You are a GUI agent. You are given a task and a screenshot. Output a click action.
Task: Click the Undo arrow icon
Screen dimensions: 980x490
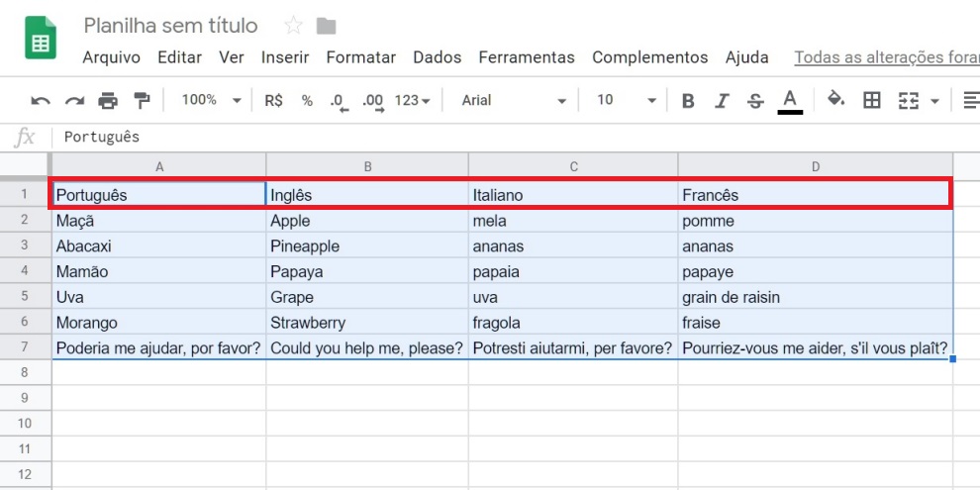(x=41, y=100)
